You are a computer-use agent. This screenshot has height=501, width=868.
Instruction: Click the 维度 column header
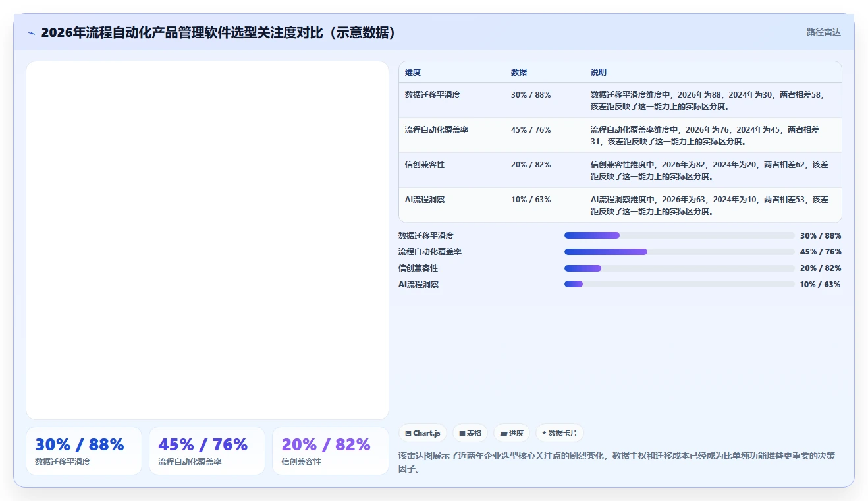click(413, 73)
